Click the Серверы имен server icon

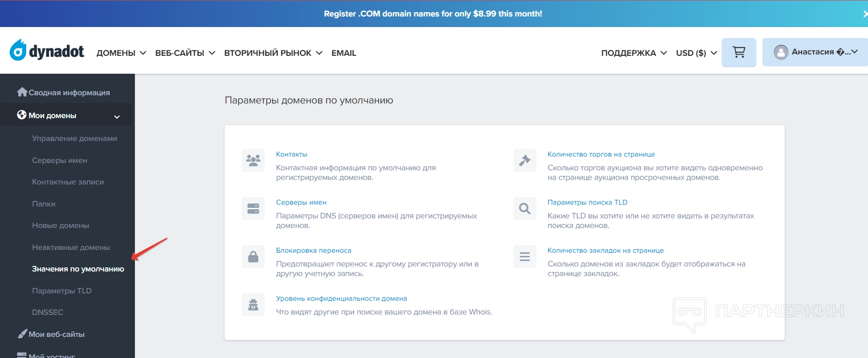[x=253, y=208]
